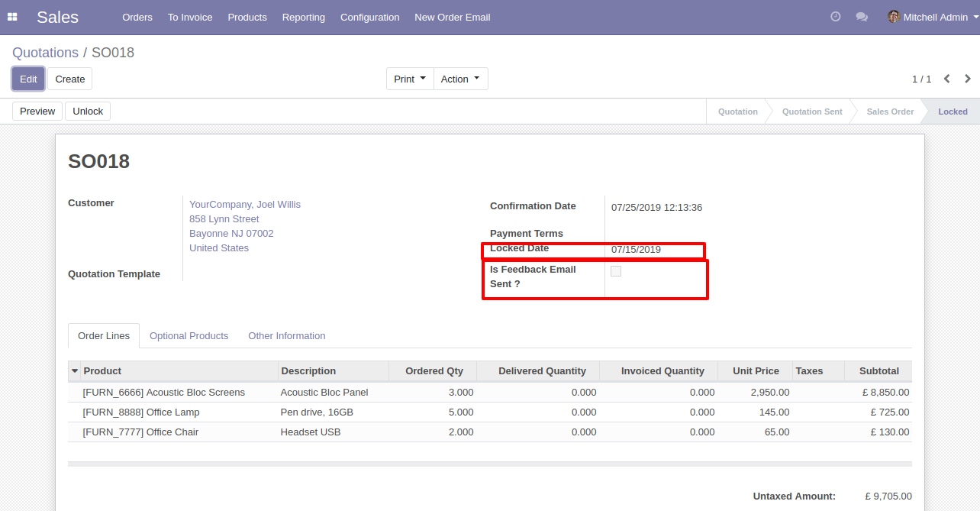Screen dimensions: 980x511
Task: Open the conversations chat icon
Action: pyautogui.click(x=862, y=17)
